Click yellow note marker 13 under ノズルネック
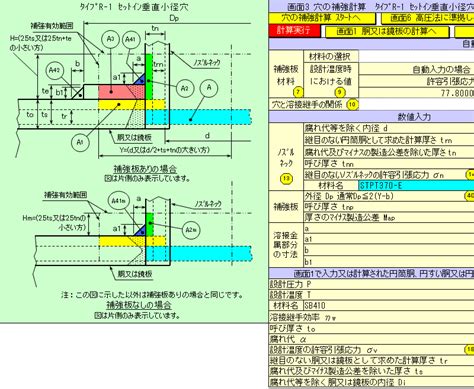Image resolution: width=474 pixels, height=389 pixels. pyautogui.click(x=286, y=179)
